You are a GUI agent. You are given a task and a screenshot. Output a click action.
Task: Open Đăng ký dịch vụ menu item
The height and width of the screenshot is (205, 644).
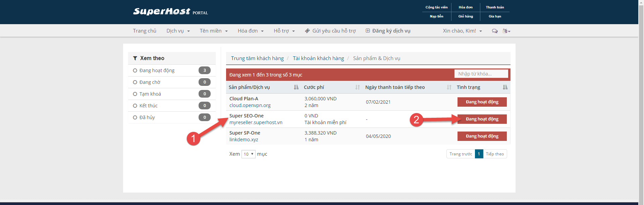pyautogui.click(x=388, y=31)
